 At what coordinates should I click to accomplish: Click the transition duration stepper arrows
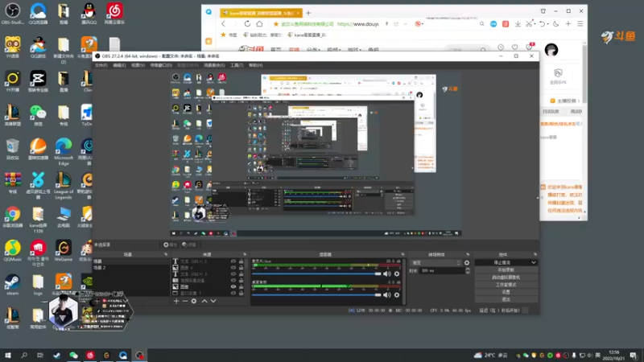468,270
